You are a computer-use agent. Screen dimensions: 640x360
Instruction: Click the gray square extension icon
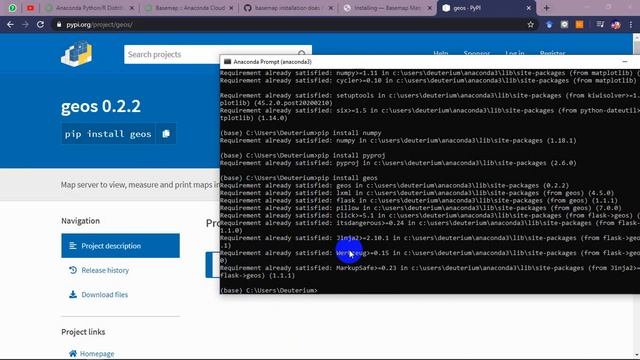[x=564, y=24]
